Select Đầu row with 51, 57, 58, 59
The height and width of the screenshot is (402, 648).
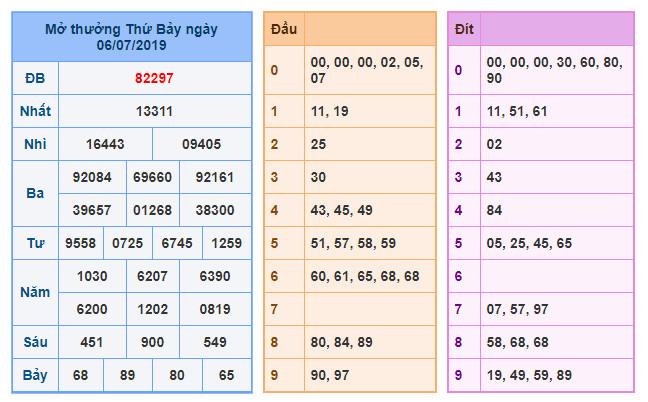353,242
